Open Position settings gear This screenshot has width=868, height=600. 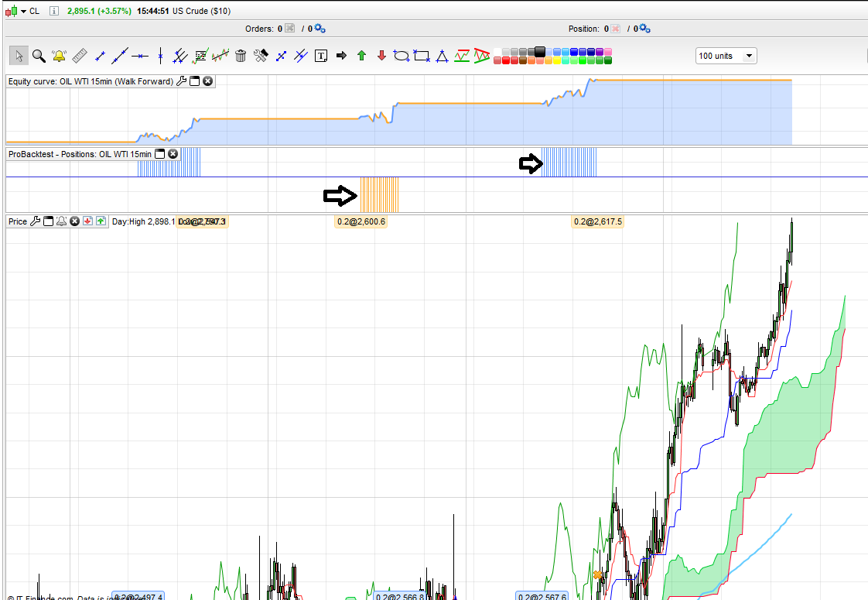tap(645, 28)
